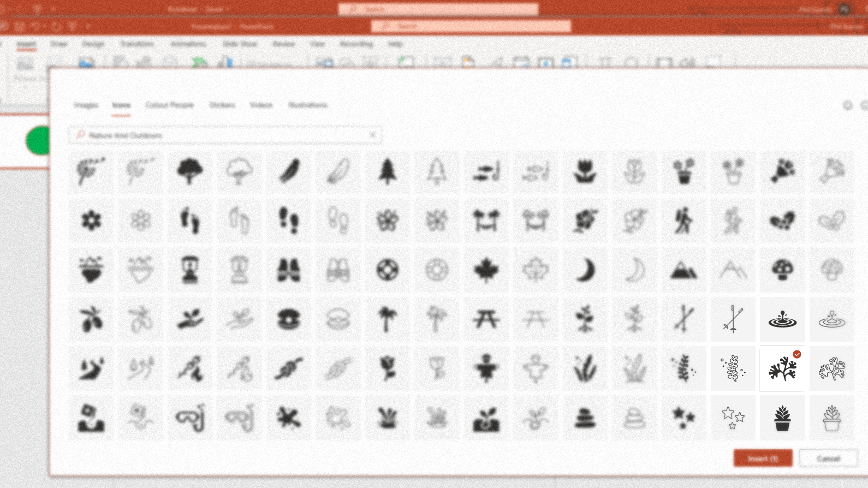Switch to the Stickers tab
This screenshot has width=868, height=488.
[x=222, y=105]
